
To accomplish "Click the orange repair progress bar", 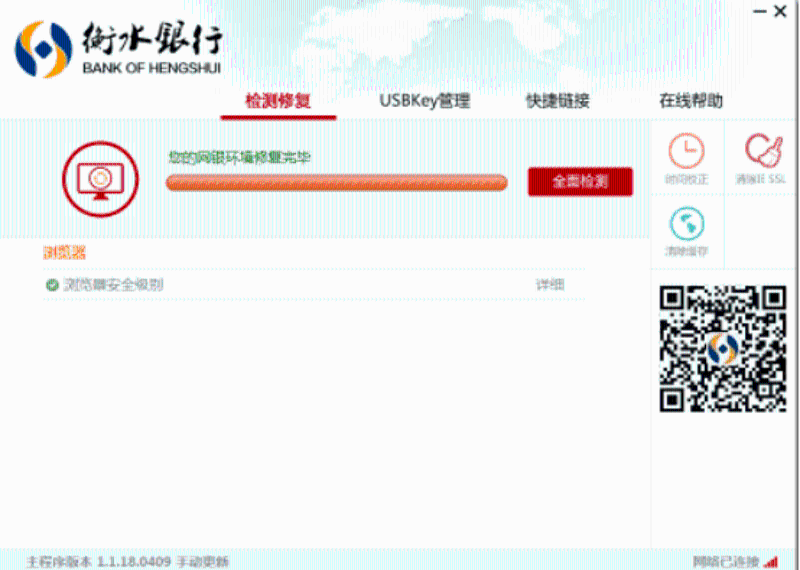I will tap(336, 182).
